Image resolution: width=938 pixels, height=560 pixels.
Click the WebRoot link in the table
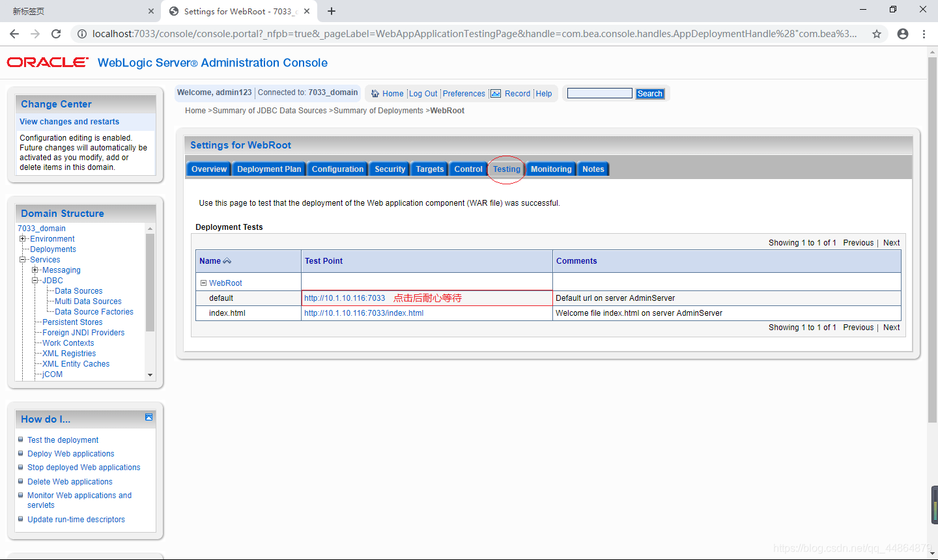tap(225, 283)
